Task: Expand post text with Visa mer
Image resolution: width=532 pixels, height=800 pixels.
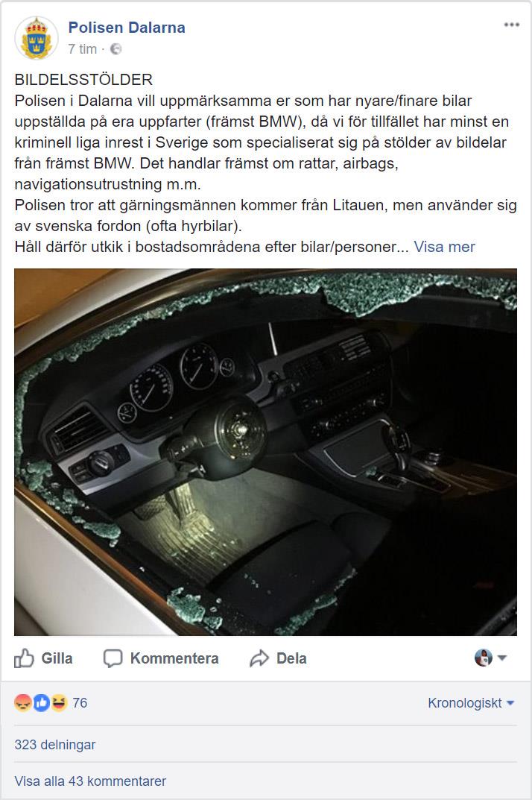Action: [444, 247]
